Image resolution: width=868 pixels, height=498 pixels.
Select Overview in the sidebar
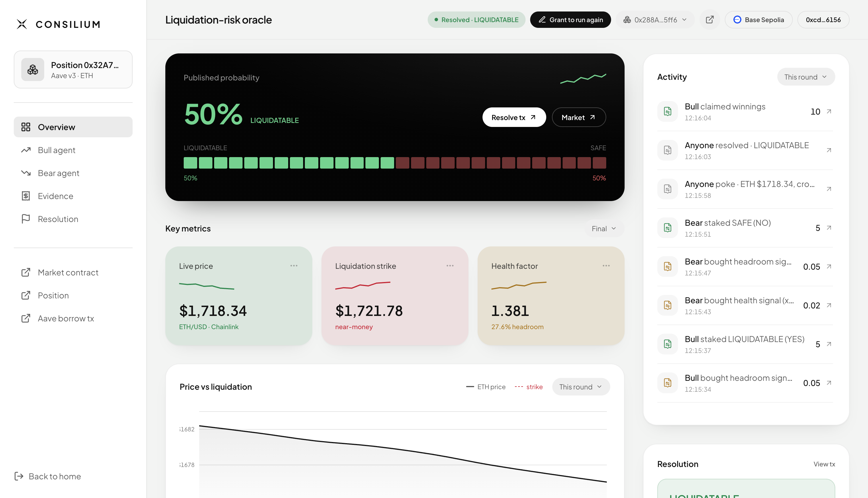coord(73,127)
